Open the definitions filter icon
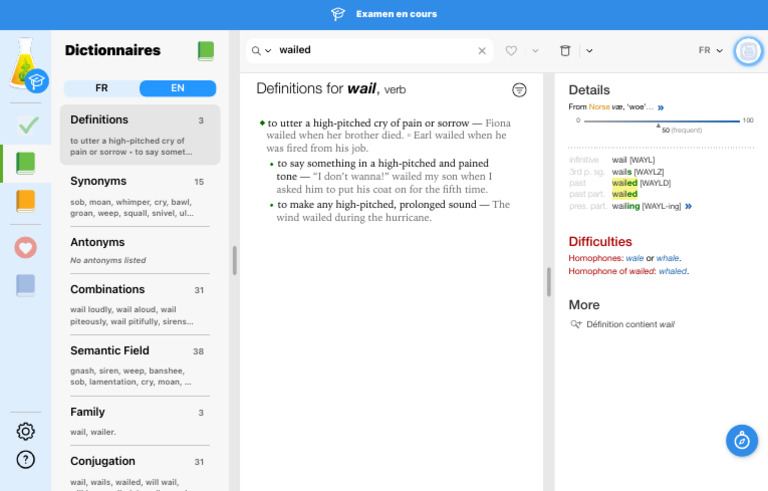This screenshot has height=491, width=768. tap(519, 90)
